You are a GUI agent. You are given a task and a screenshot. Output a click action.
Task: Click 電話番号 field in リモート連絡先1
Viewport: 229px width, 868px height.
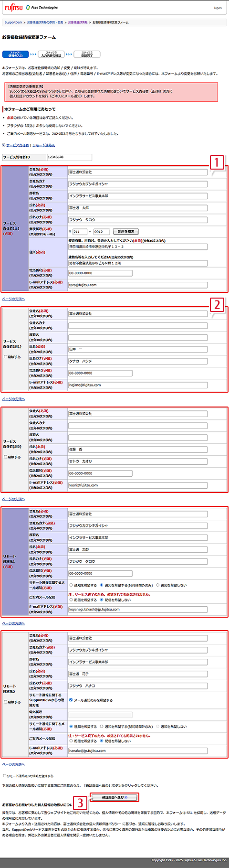click(100, 573)
